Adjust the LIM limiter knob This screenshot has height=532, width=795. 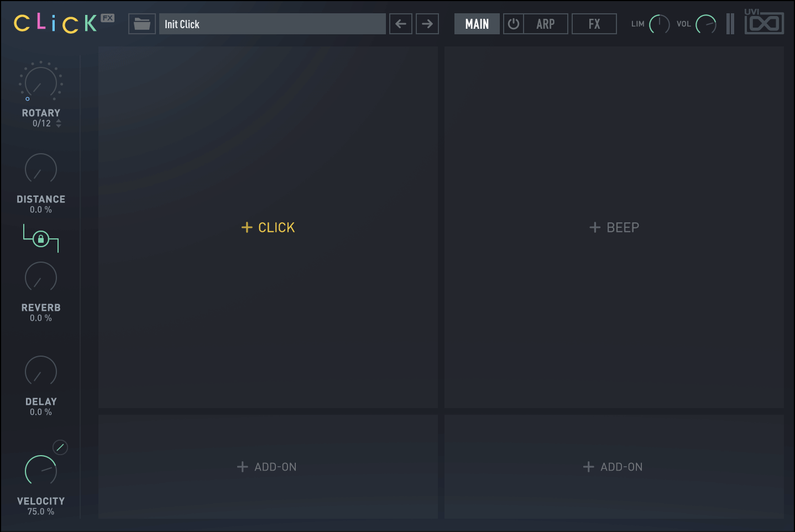[659, 24]
